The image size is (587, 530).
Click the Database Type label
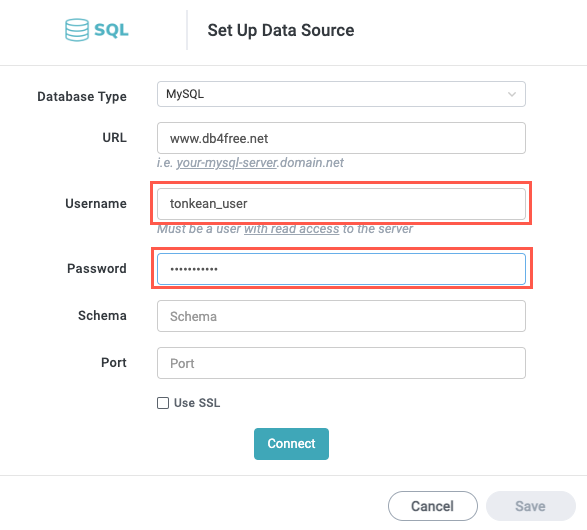coord(82,97)
